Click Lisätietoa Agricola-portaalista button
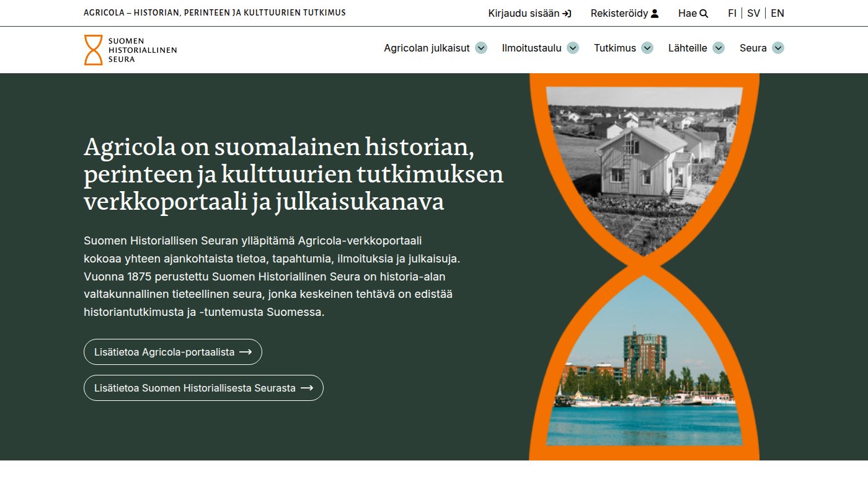This screenshot has height=489, width=868. 173,352
